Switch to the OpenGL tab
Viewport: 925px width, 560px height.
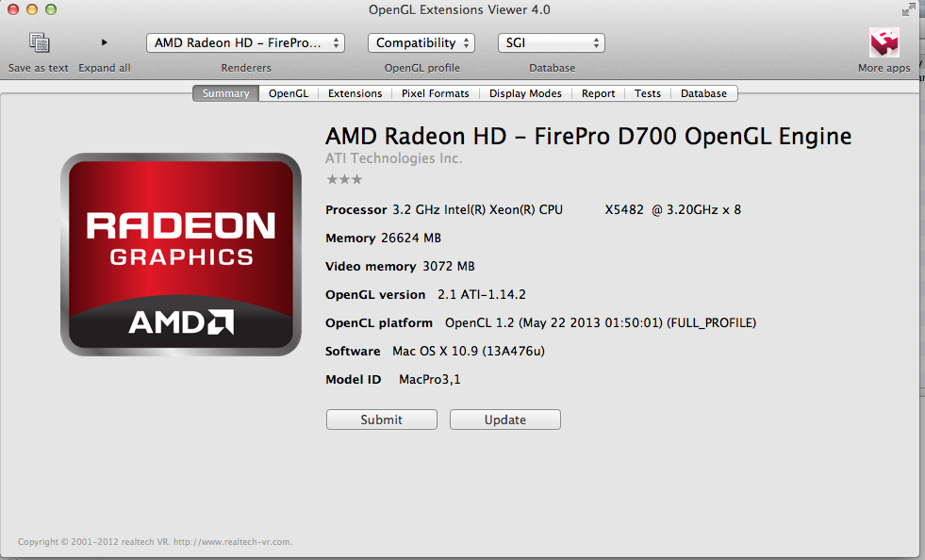click(289, 93)
